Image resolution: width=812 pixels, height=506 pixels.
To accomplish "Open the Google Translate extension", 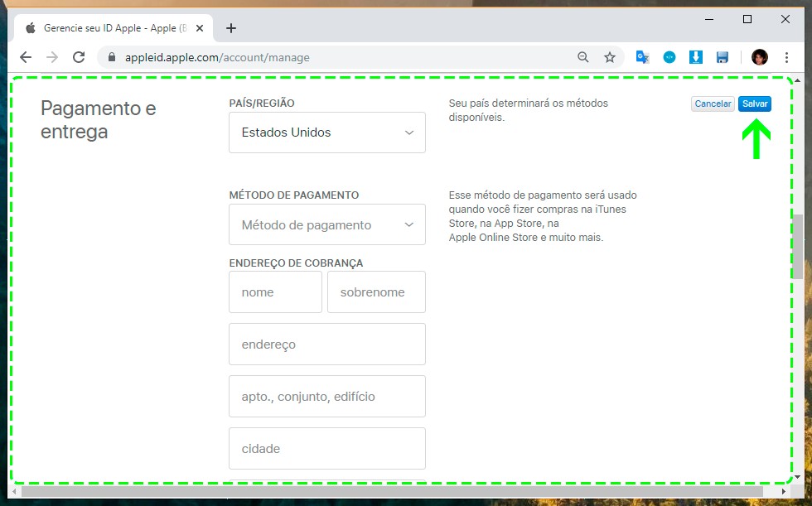I will point(643,57).
